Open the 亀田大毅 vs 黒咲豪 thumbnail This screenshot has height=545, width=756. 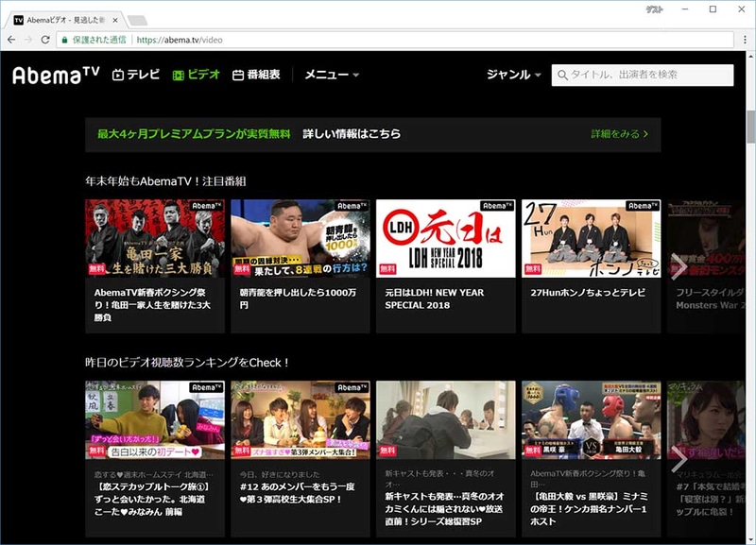[592, 419]
